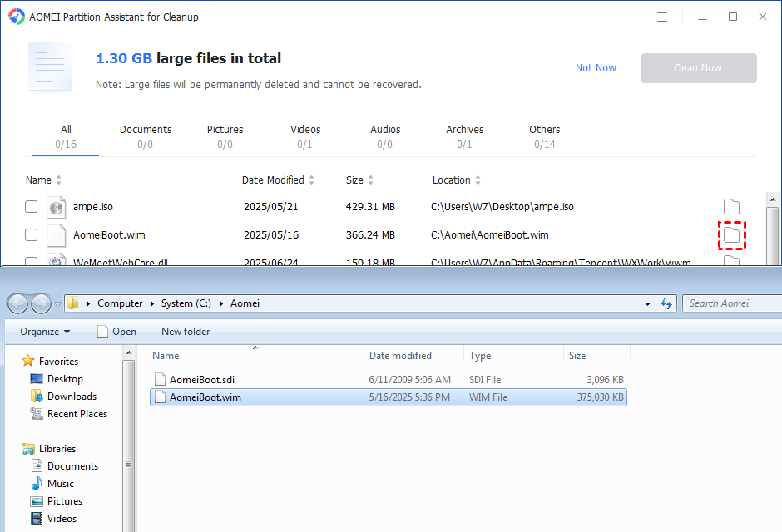Click the large files document illustration
782x532 pixels.
coord(50,67)
